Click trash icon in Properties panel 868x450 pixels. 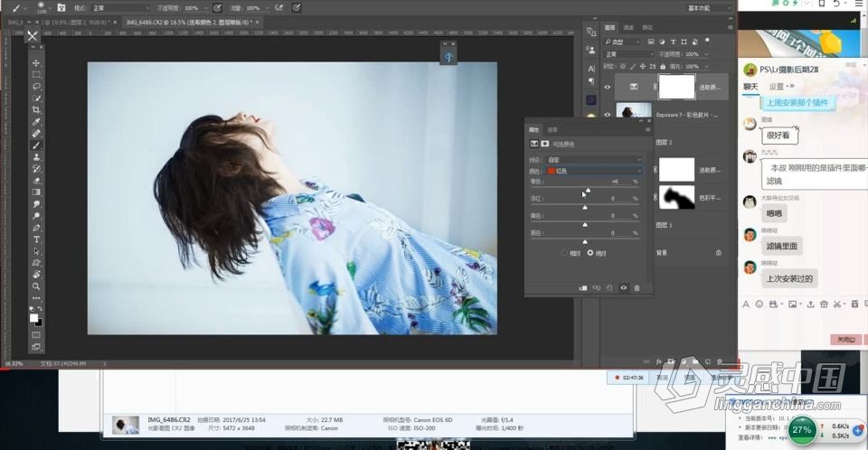[x=637, y=287]
